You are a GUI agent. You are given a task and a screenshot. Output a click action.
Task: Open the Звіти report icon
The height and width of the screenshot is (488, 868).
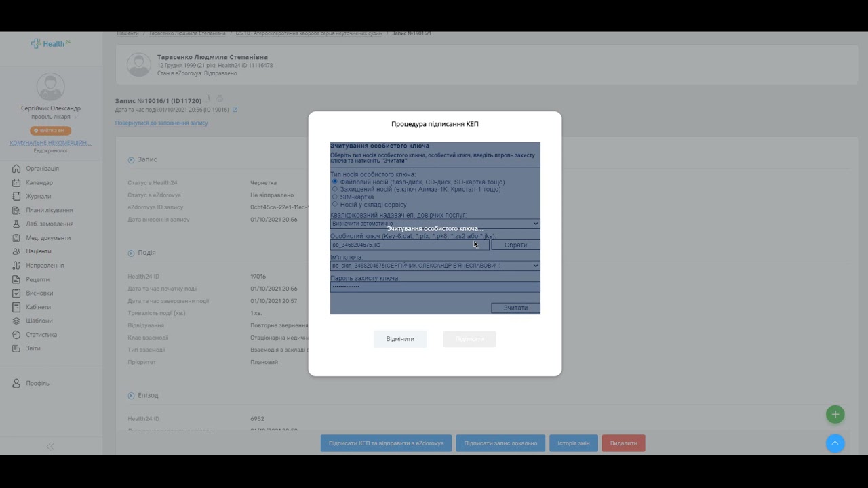(16, 348)
